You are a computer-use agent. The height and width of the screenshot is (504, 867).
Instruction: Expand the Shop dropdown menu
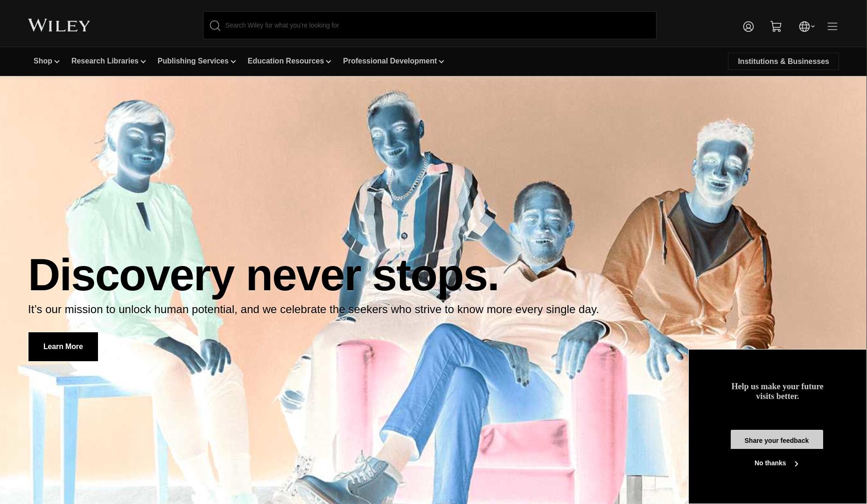pos(46,61)
